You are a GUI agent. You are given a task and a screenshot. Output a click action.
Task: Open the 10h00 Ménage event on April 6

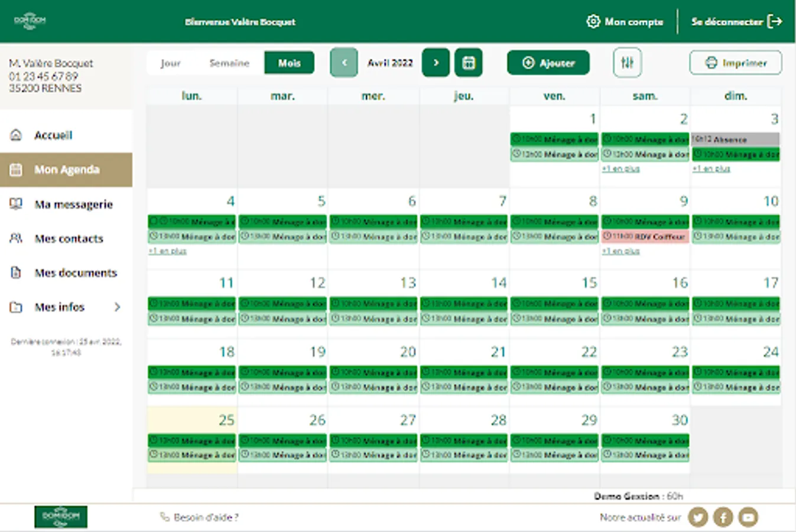(x=373, y=222)
